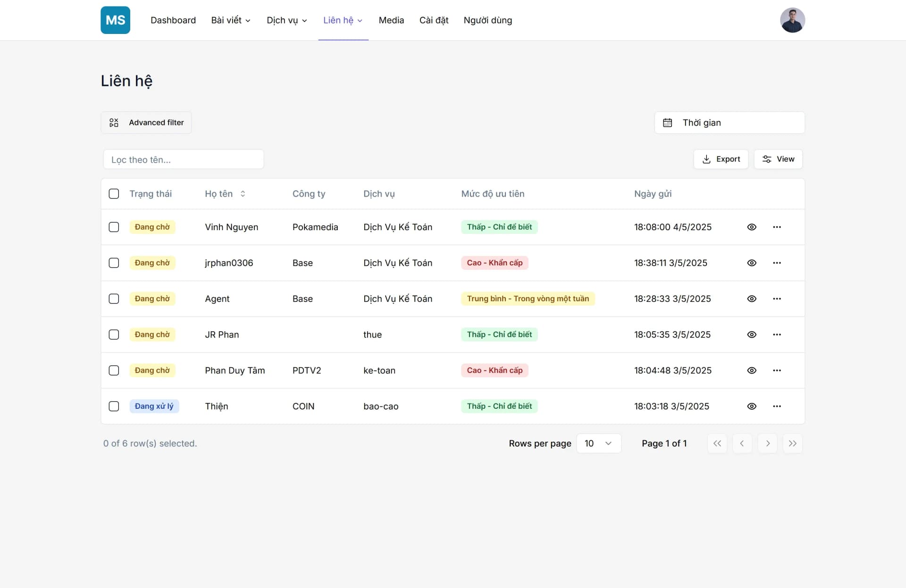The width and height of the screenshot is (906, 588).
Task: Check the select-all checkbox in the table header
Action: [x=114, y=193]
